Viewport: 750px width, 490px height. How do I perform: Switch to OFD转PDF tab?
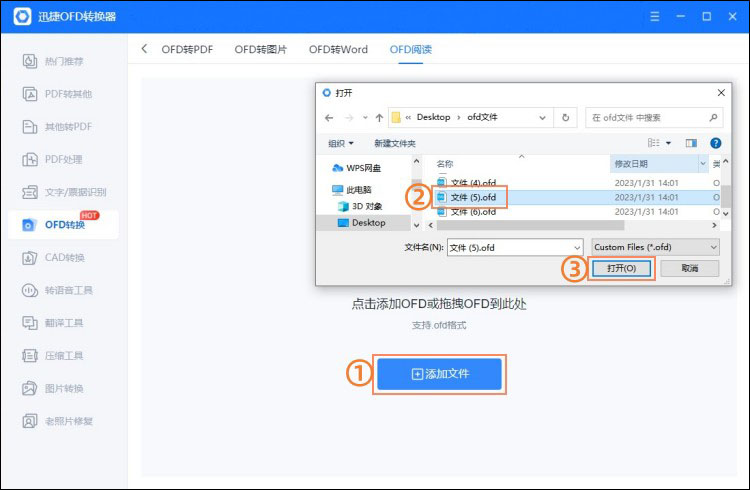pyautogui.click(x=187, y=49)
